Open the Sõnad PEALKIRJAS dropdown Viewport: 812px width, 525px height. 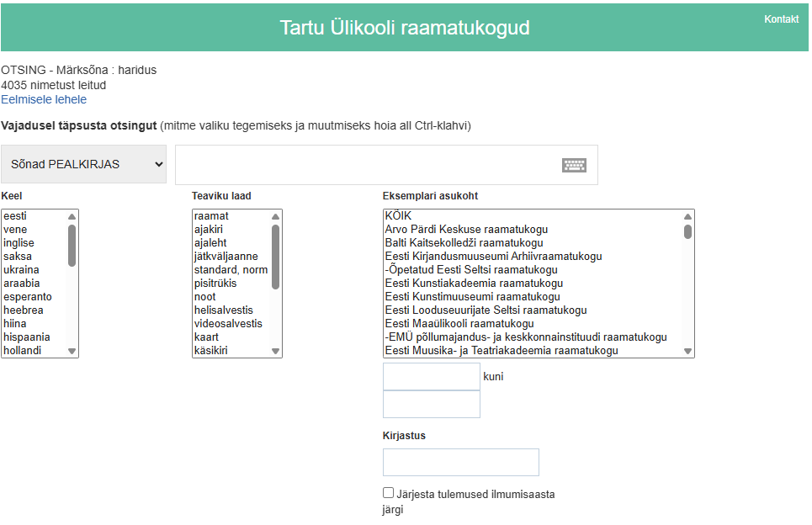(x=84, y=165)
